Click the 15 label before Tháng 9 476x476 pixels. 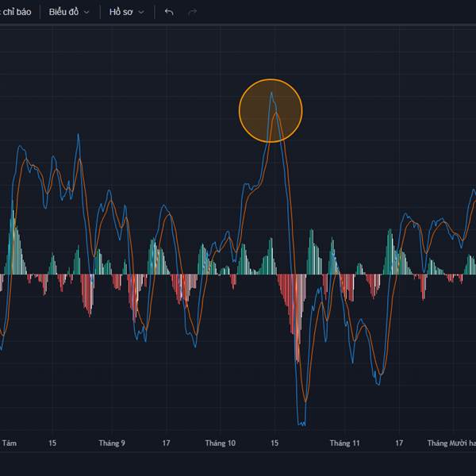click(52, 443)
